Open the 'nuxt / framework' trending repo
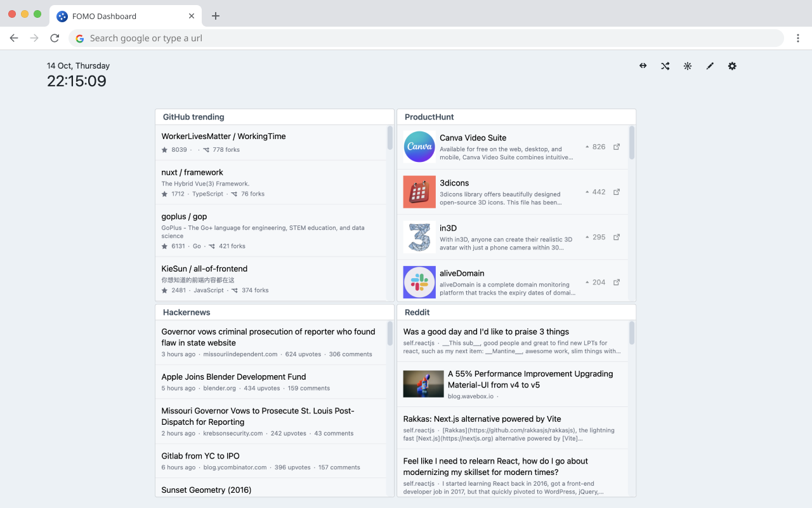This screenshot has width=812, height=508. click(192, 171)
